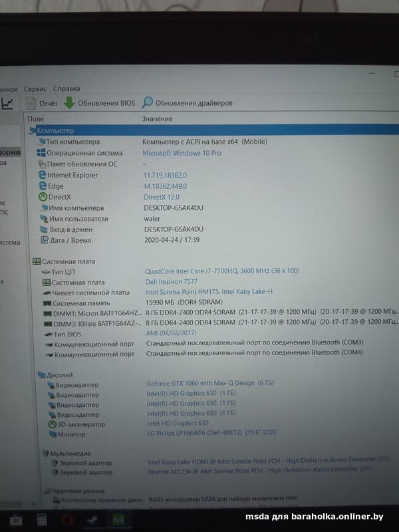This screenshot has height=532, width=399.
Task: Open the DirectX 12.0 link
Action: tap(162, 197)
